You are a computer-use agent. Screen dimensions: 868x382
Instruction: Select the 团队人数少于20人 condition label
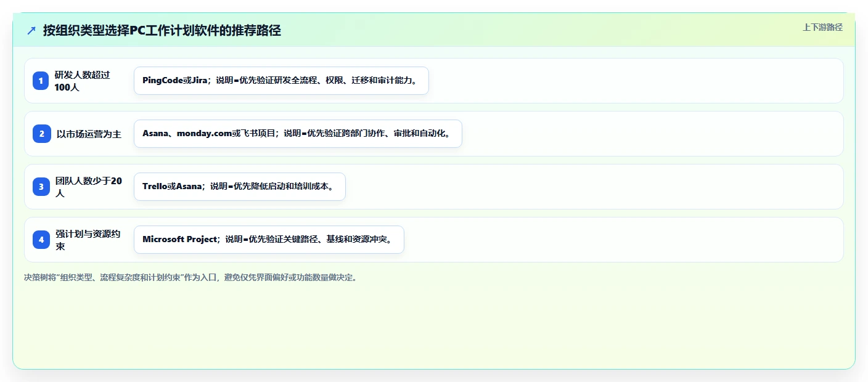89,187
